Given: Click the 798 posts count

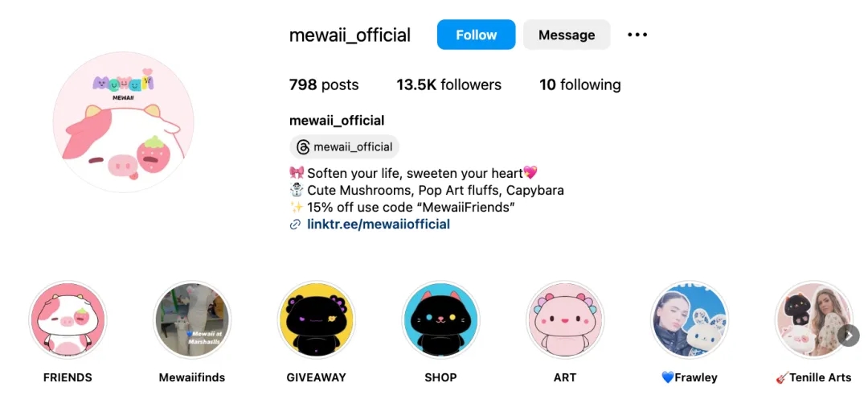Looking at the screenshot, I should click(324, 84).
